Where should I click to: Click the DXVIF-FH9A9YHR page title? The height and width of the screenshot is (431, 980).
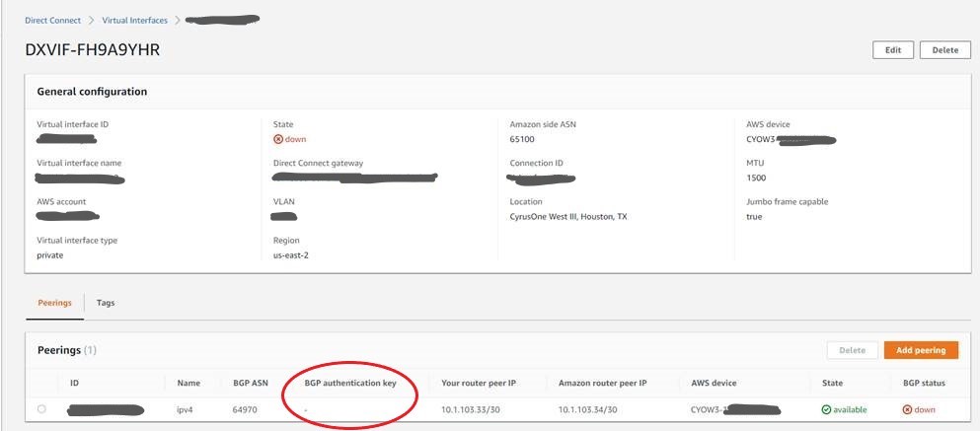point(93,50)
